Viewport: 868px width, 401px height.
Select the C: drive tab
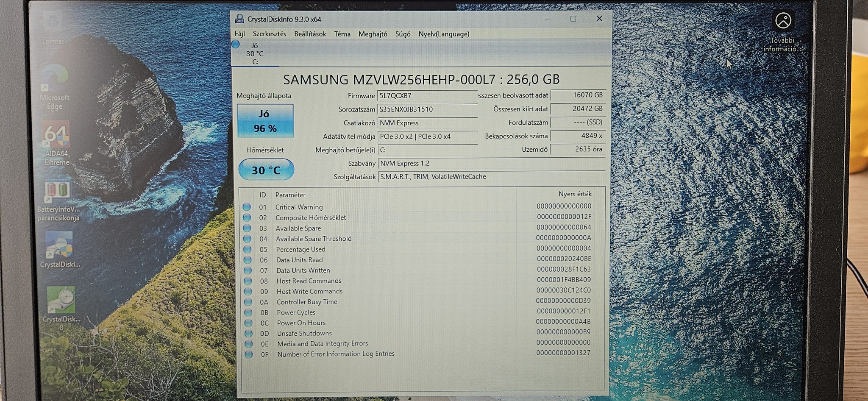coord(255,53)
